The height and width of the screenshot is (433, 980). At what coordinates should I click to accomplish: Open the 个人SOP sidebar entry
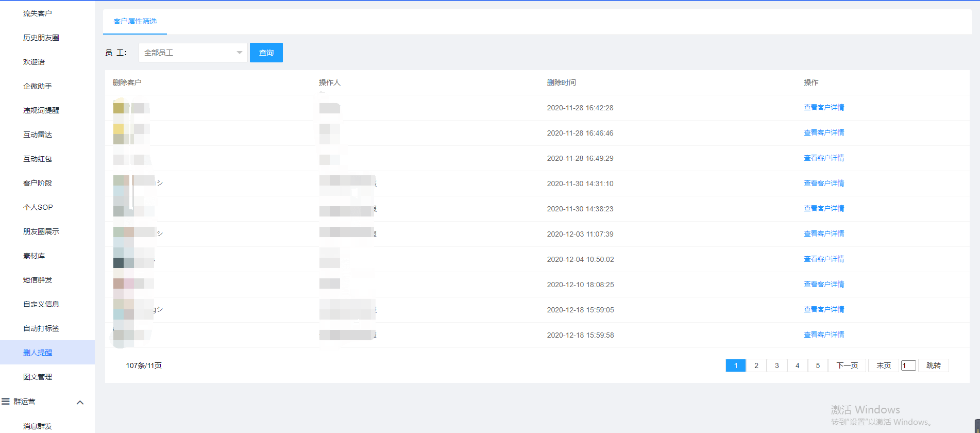click(x=38, y=207)
